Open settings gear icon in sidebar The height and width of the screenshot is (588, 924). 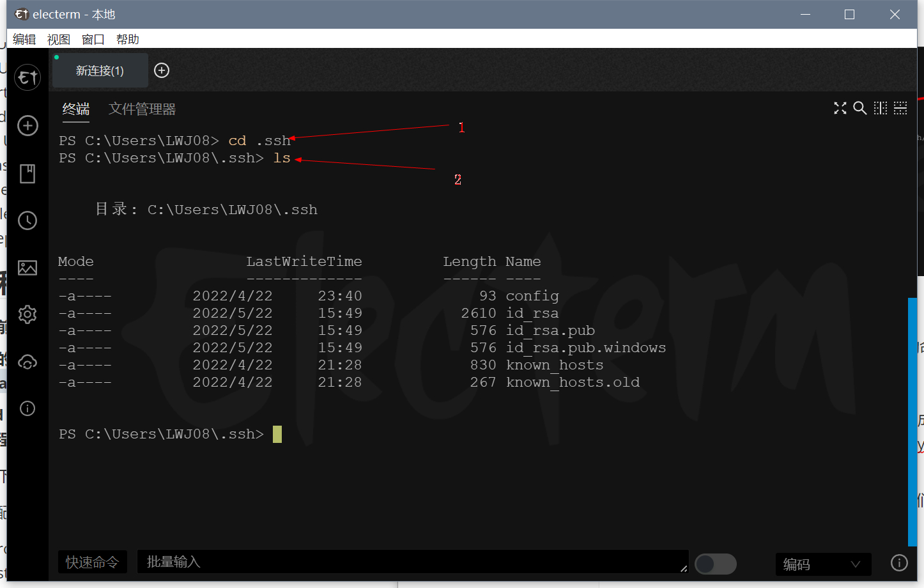(x=27, y=314)
